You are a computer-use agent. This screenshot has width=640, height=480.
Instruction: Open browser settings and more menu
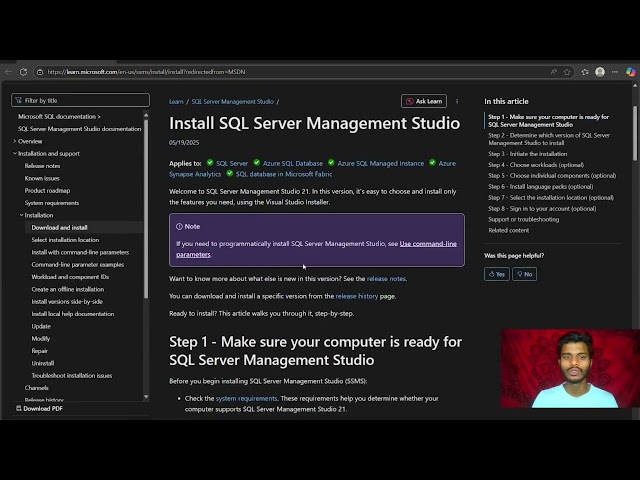click(615, 72)
